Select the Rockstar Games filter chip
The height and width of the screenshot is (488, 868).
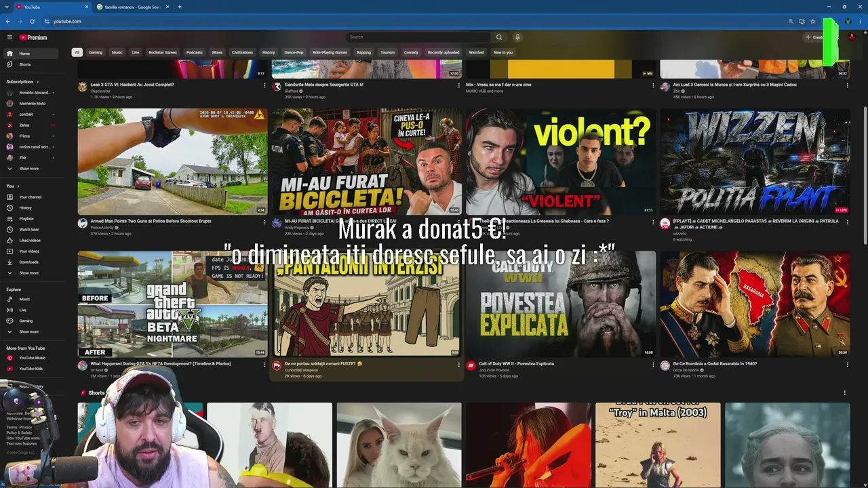click(163, 52)
